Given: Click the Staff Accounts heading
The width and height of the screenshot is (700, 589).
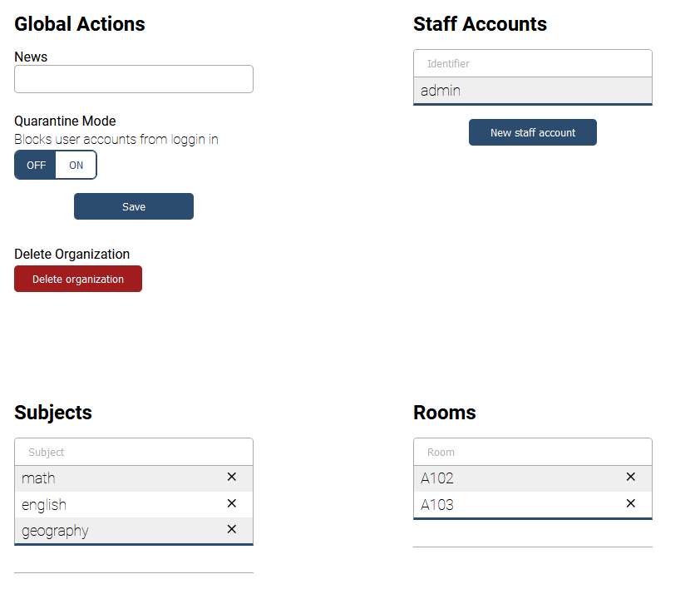Looking at the screenshot, I should tap(480, 24).
